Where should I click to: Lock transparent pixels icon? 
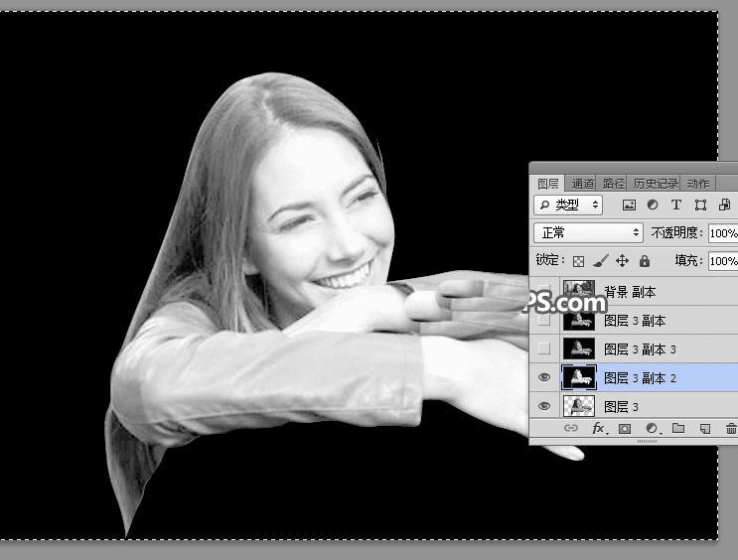click(578, 261)
